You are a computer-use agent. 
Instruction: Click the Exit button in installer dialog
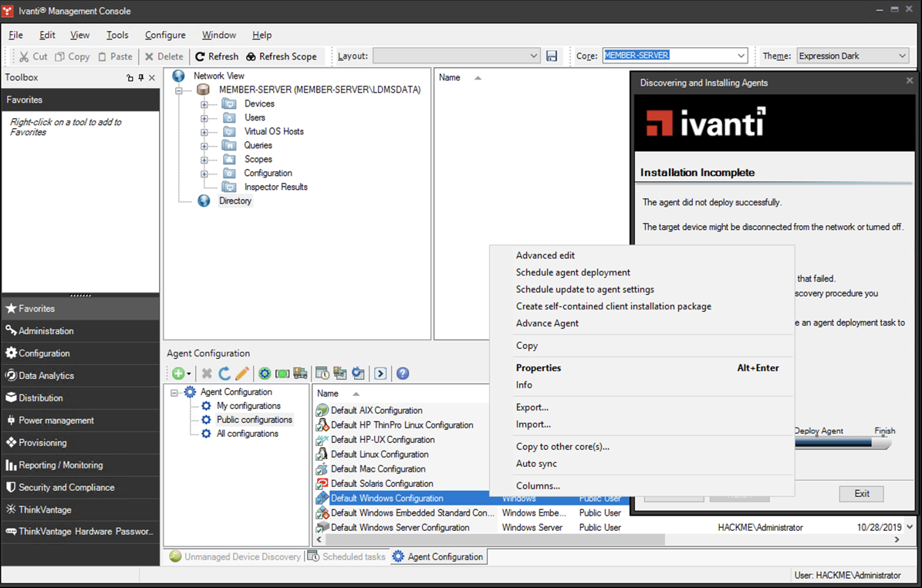coord(861,494)
